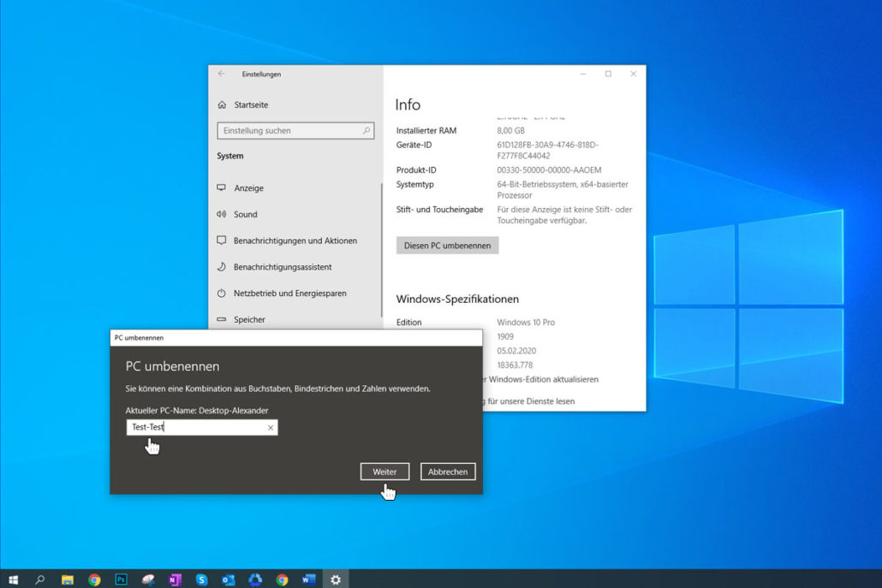Open Photoshop from the taskbar

click(122, 579)
